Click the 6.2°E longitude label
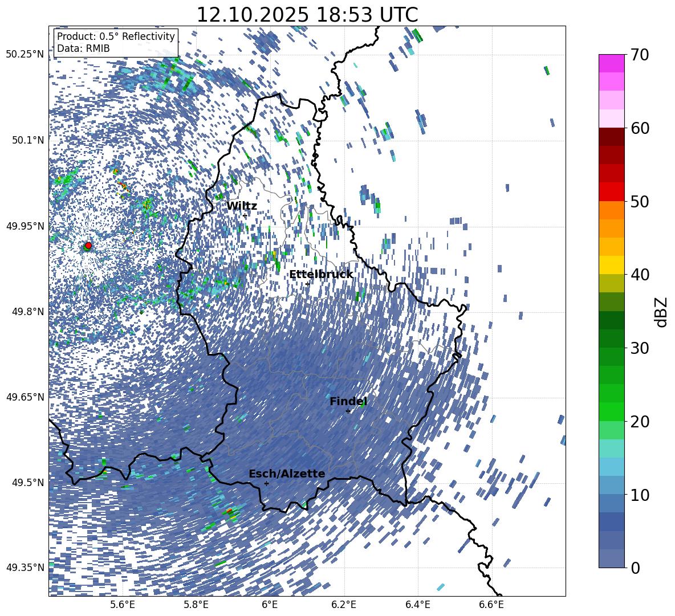This screenshot has width=675, height=616. pyautogui.click(x=344, y=605)
